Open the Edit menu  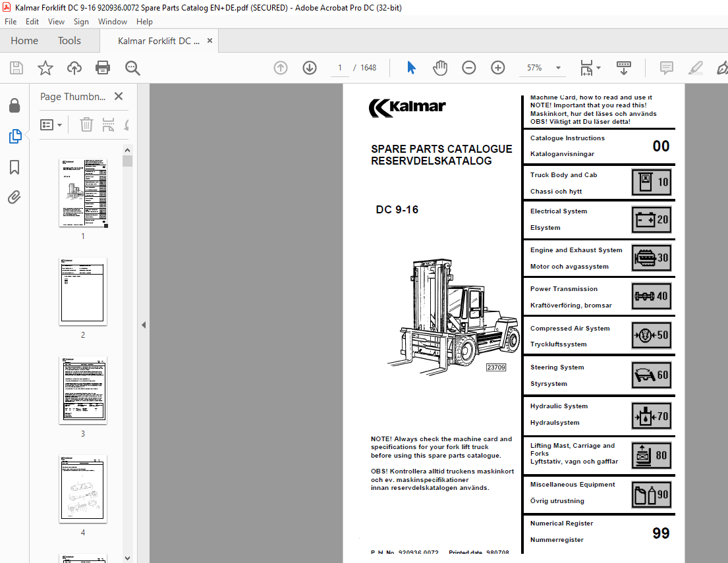coord(32,21)
